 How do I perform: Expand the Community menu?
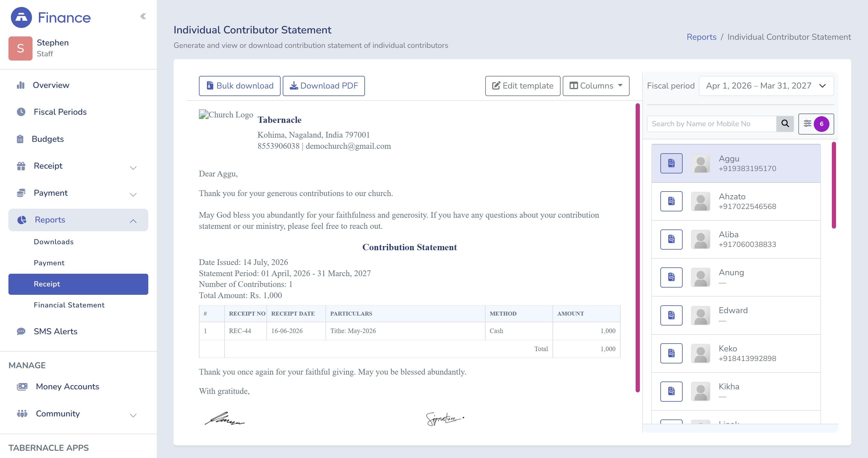(78, 413)
